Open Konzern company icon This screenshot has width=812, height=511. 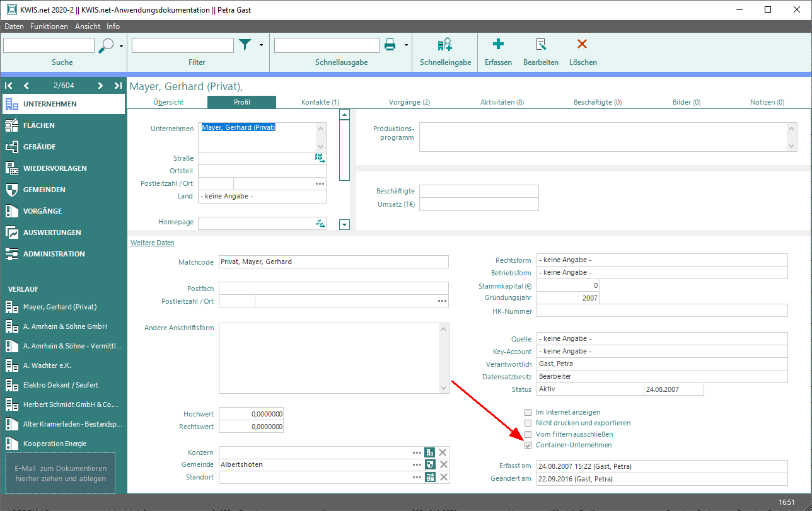[430, 452]
